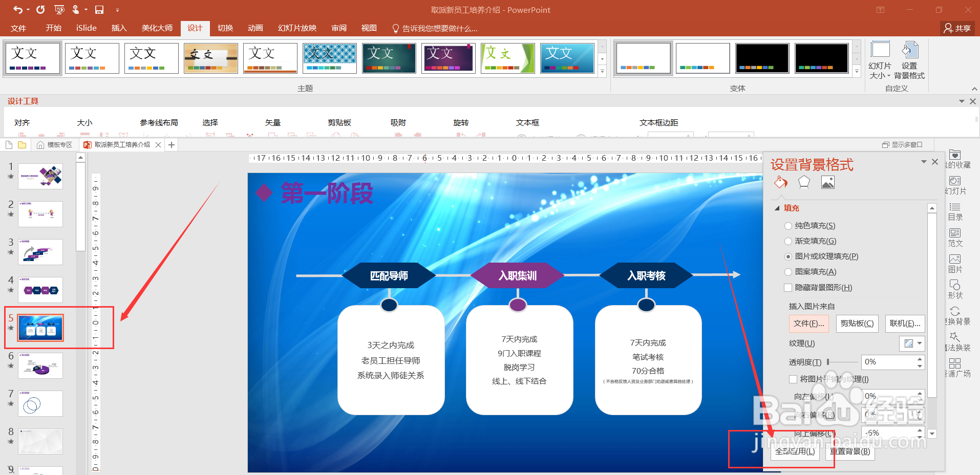Click 重置背景(B) reset background button
Image resolution: width=980 pixels, height=475 pixels.
click(x=850, y=451)
